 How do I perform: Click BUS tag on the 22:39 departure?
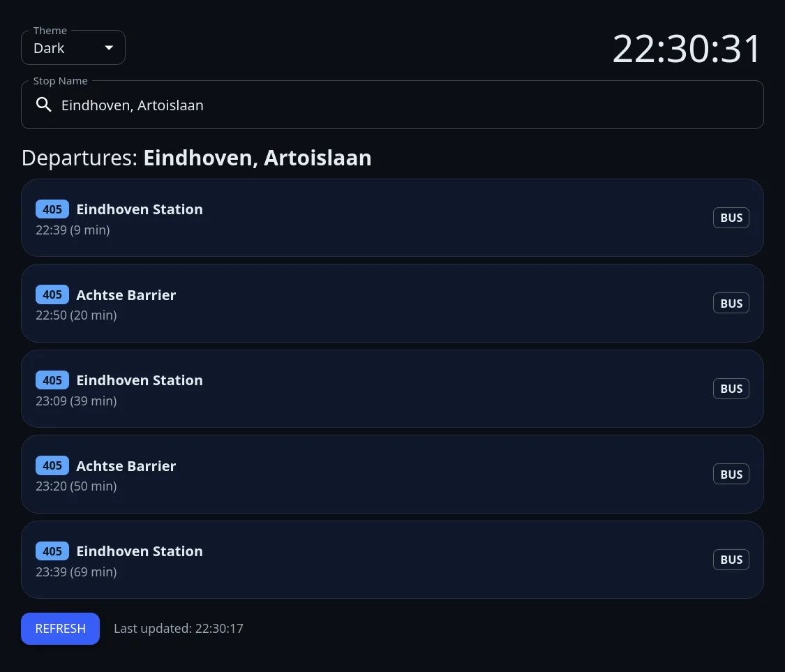[x=731, y=218]
